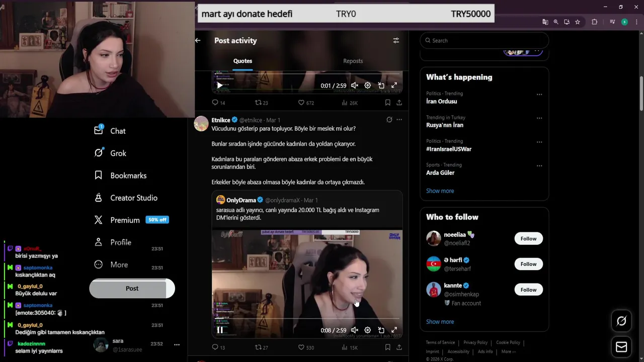Open more options for İran Ordusu trend
Screen dimensions: 644x362
[x=539, y=95]
